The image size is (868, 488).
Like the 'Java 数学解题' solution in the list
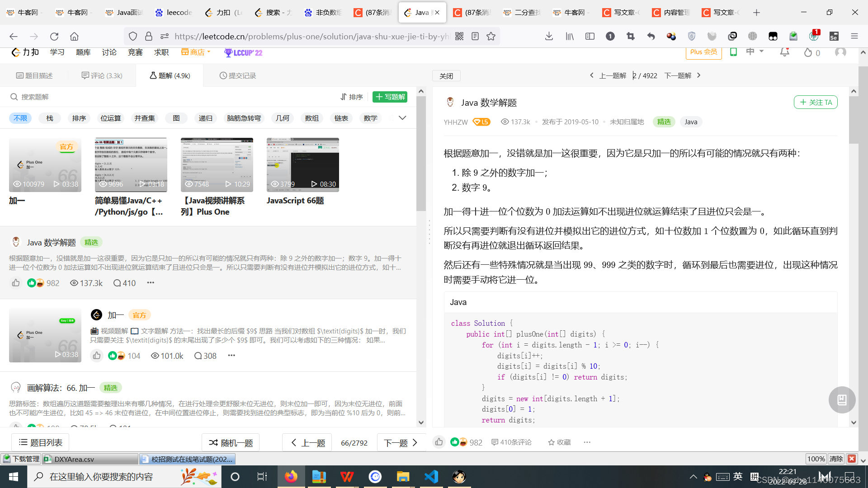point(16,283)
